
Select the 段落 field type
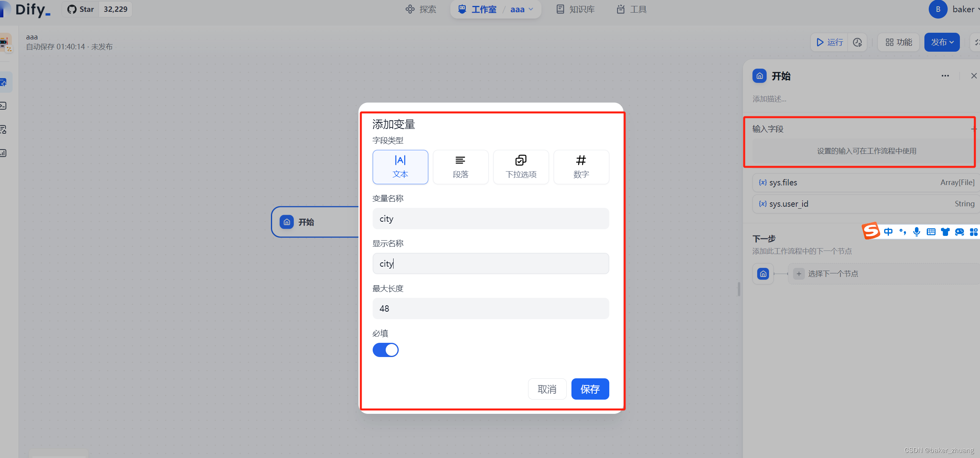click(460, 166)
